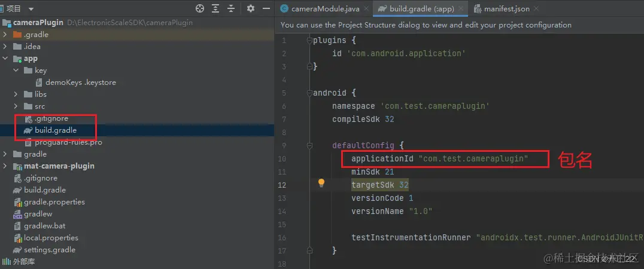Select proguard-rules.pro file
Image resolution: width=644 pixels, height=269 pixels.
pos(68,142)
